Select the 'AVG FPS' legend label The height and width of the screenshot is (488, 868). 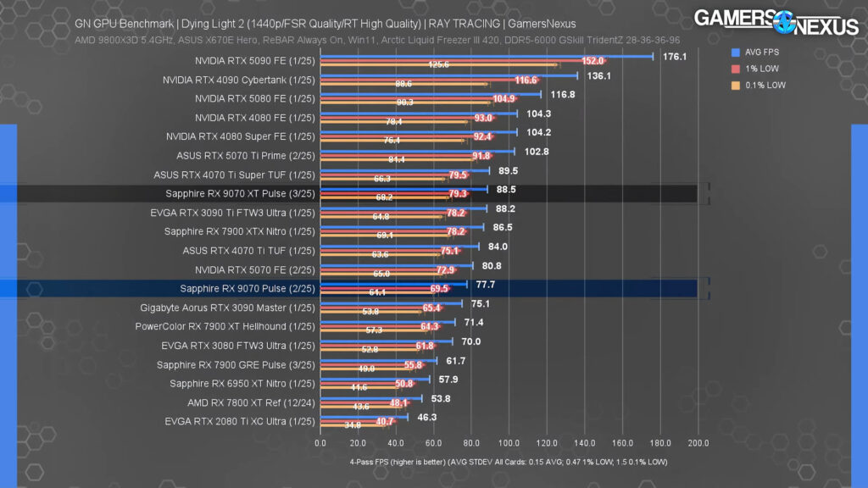[762, 52]
